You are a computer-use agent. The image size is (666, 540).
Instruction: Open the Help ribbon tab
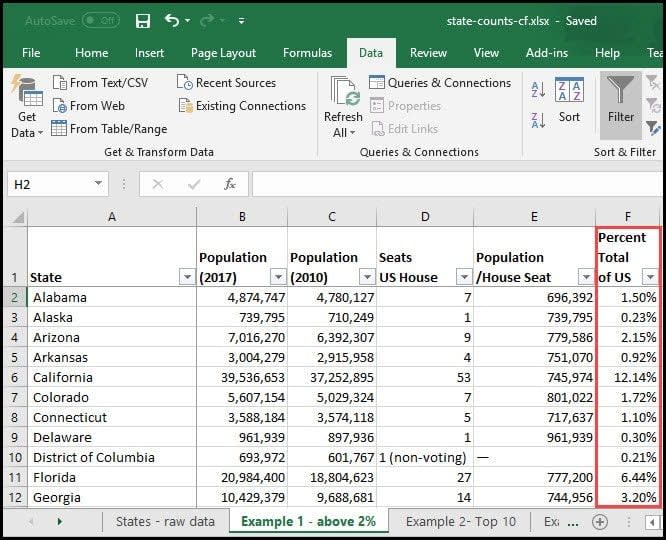(607, 53)
